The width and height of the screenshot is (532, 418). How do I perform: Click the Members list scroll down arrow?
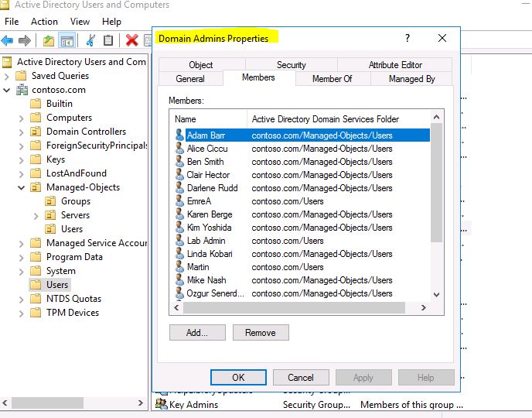436,295
